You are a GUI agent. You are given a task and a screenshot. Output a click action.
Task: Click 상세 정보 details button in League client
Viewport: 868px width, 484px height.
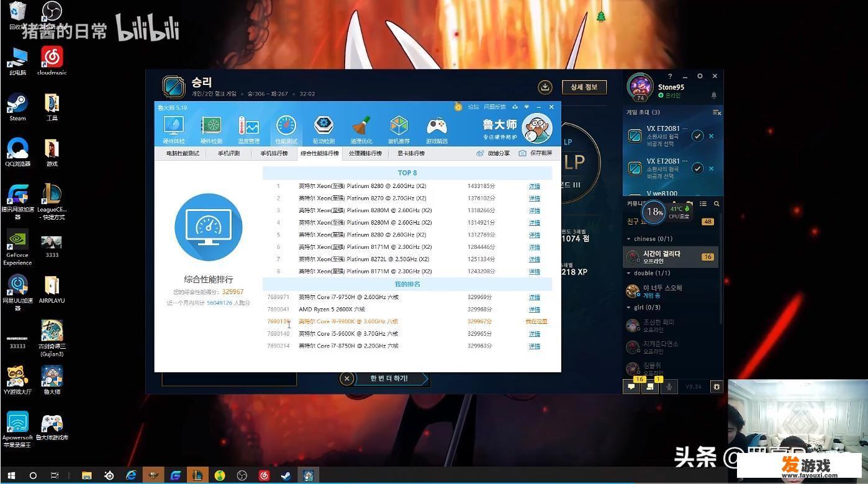click(x=584, y=87)
